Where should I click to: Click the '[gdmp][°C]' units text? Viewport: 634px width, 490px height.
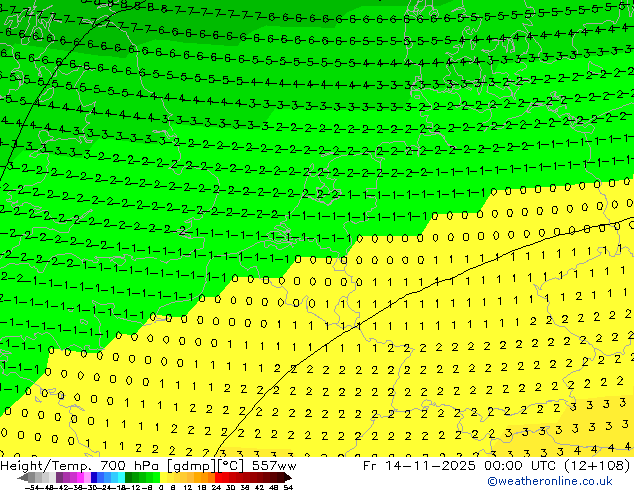tap(205, 466)
